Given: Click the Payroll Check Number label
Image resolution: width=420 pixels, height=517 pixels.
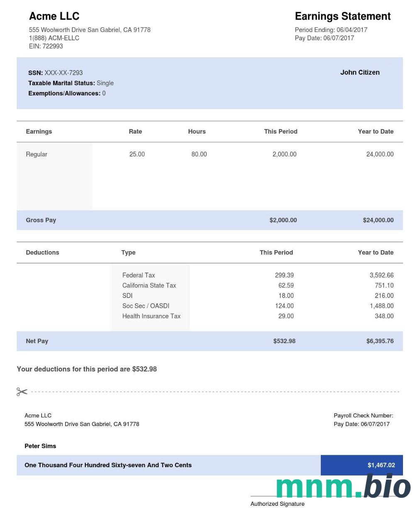Looking at the screenshot, I should tap(363, 415).
